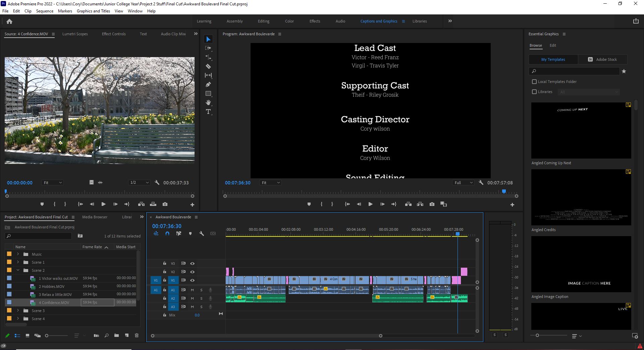Select the Pen tool

point(208,85)
